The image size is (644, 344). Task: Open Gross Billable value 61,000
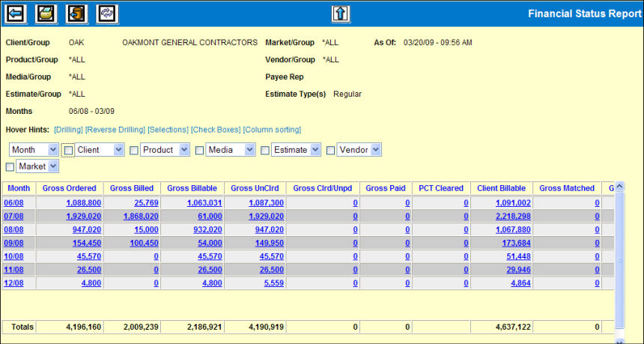click(210, 216)
